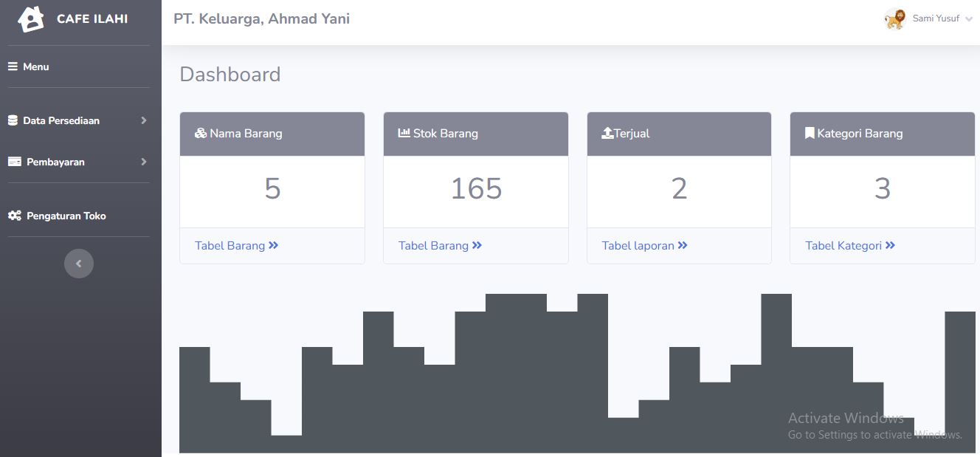Expand the Data Persediaan submenu chevron
Image resolution: width=980 pixels, height=457 pixels.
pos(144,120)
